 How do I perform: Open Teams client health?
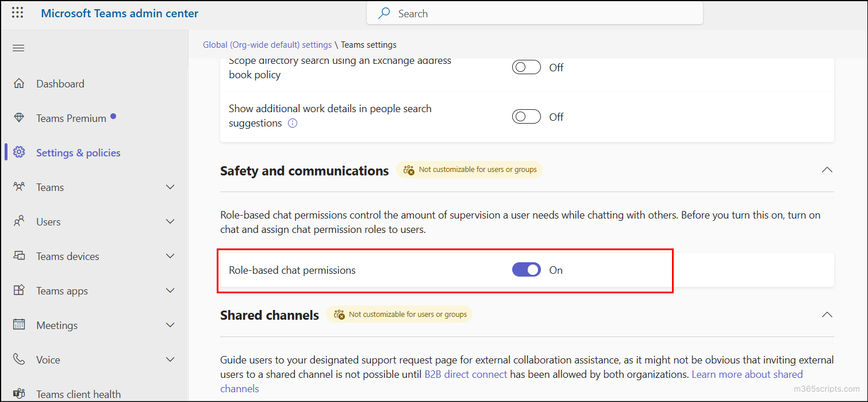pos(78,394)
